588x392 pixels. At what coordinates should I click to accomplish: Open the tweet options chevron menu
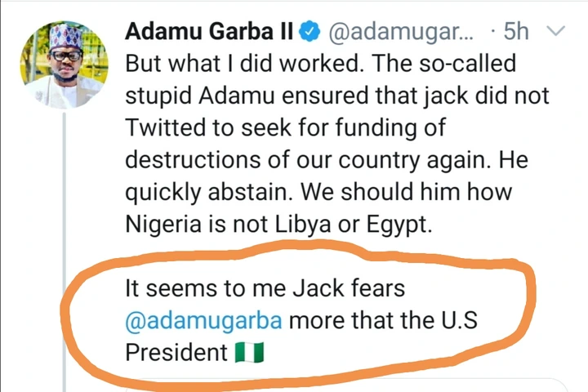click(556, 33)
